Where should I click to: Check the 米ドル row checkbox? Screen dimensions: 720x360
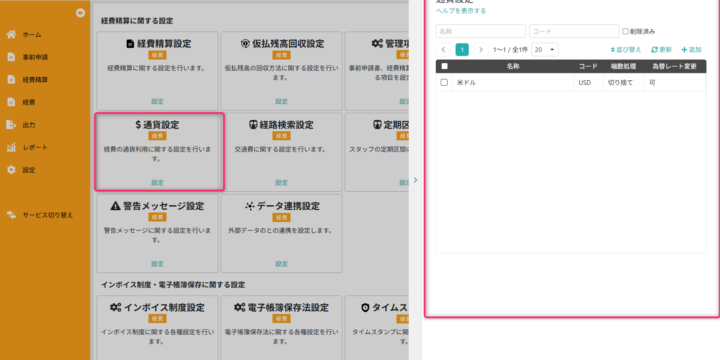[x=444, y=83]
